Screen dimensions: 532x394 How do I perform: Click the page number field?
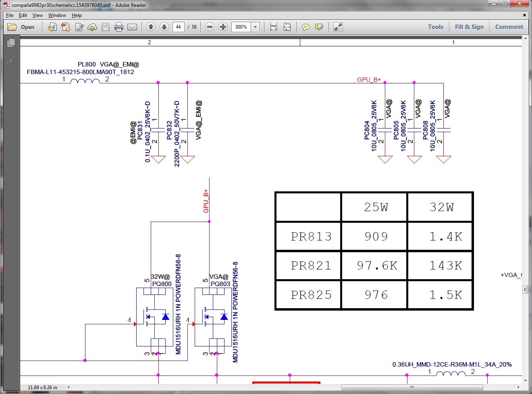[178, 27]
